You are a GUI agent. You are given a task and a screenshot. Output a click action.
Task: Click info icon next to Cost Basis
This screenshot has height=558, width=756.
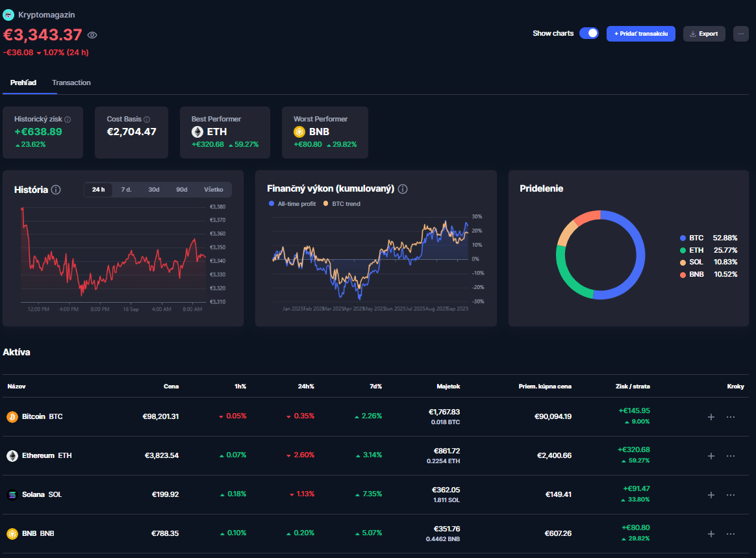147,120
